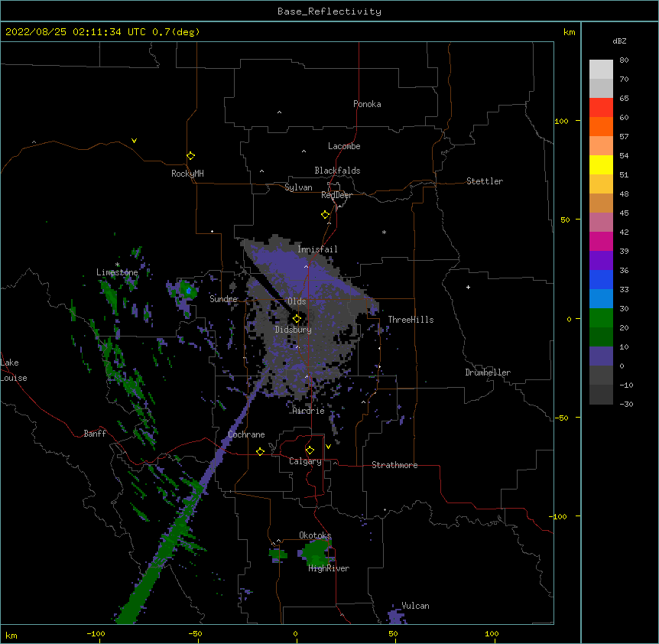This screenshot has width=659, height=644.
Task: Click the HighRiver label
Action: click(x=329, y=568)
